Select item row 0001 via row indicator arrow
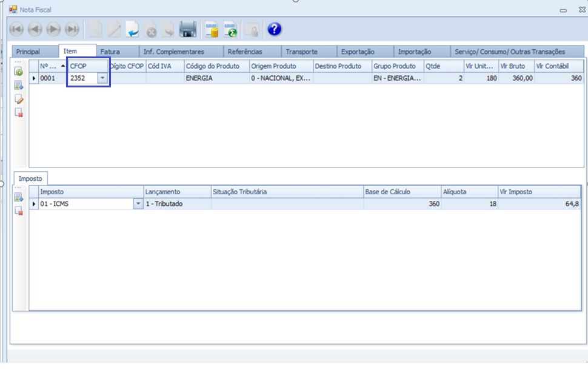This screenshot has width=588, height=369. click(x=34, y=78)
